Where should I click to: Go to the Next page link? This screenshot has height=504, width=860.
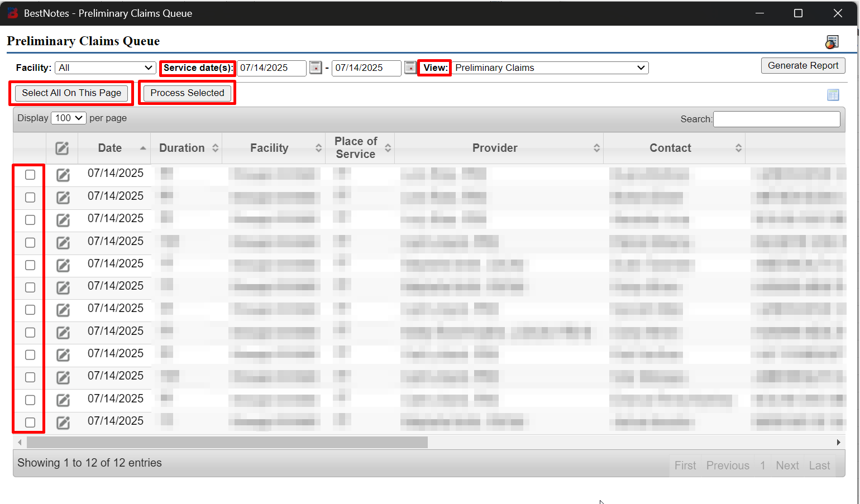(787, 465)
